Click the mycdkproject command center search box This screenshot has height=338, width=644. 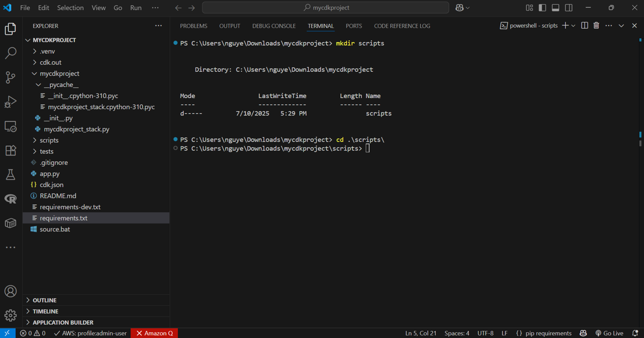pos(325,8)
